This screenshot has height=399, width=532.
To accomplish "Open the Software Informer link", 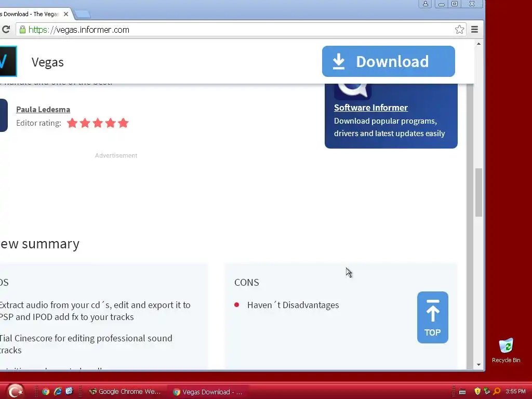I will tap(371, 108).
